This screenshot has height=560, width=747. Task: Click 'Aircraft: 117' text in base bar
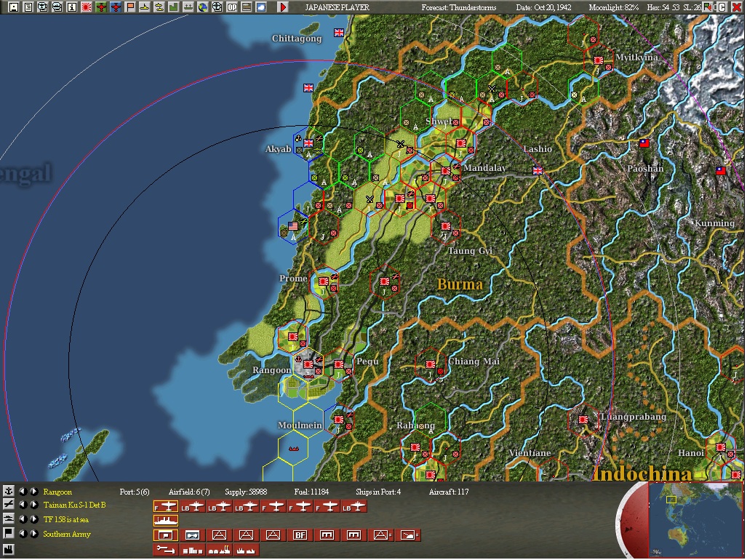point(449,492)
